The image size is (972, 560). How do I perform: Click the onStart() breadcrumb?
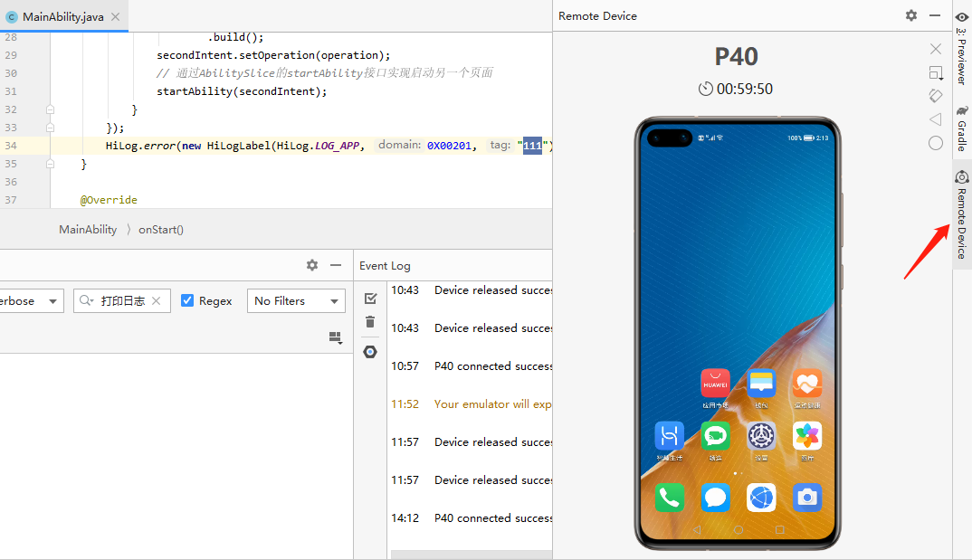(x=160, y=229)
